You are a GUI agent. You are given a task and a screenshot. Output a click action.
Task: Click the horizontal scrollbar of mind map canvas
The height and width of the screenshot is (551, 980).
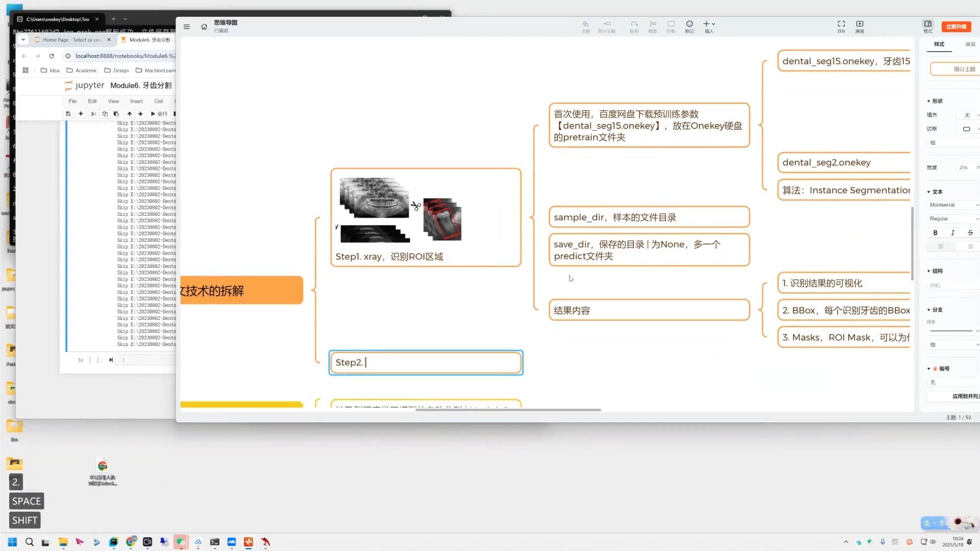pyautogui.click(x=508, y=410)
